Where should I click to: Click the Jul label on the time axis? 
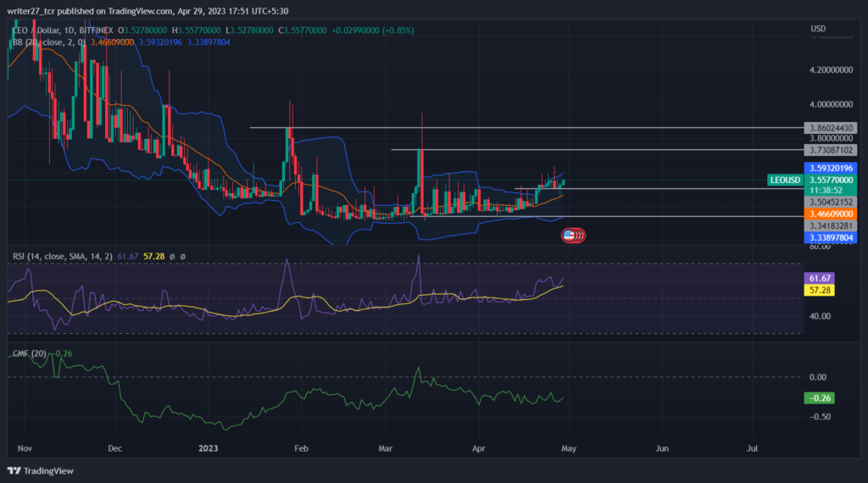(753, 449)
